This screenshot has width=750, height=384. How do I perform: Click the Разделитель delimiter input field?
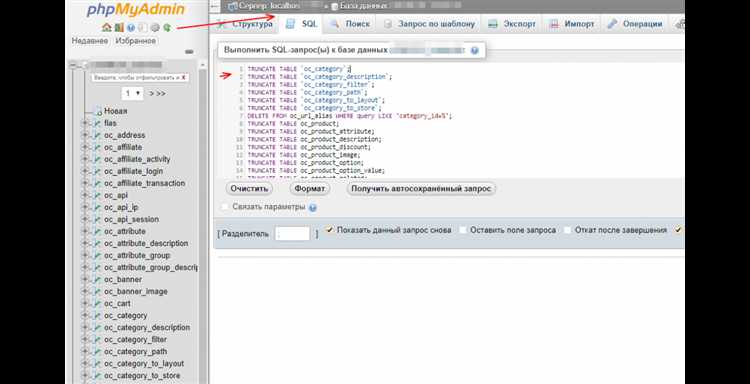pyautogui.click(x=293, y=234)
